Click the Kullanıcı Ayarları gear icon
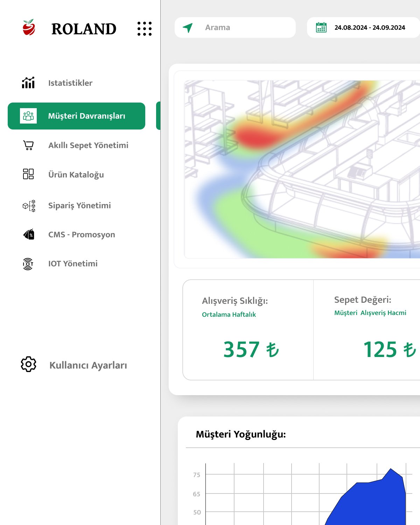Image resolution: width=420 pixels, height=525 pixels. pyautogui.click(x=28, y=364)
